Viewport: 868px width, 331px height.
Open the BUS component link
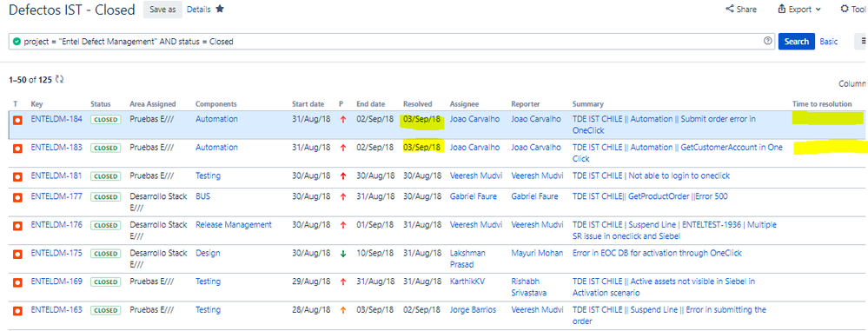(203, 196)
